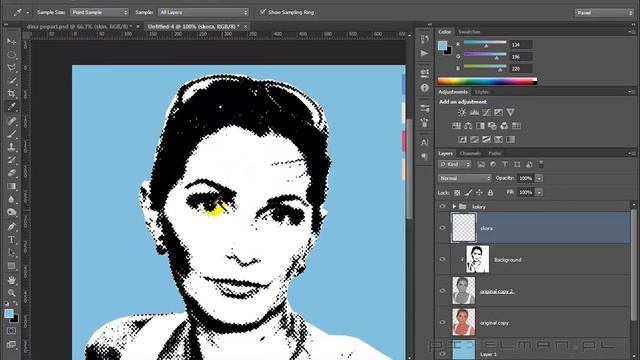
Task: Open the Layers panel menu
Action: [x=632, y=153]
